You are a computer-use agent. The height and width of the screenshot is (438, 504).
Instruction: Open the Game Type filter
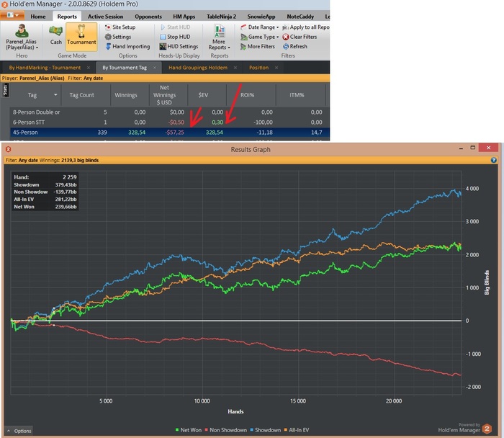point(259,37)
